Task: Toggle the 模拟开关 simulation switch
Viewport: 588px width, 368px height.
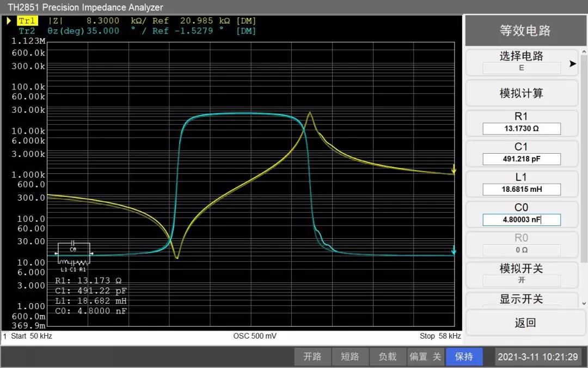Action: click(522, 274)
